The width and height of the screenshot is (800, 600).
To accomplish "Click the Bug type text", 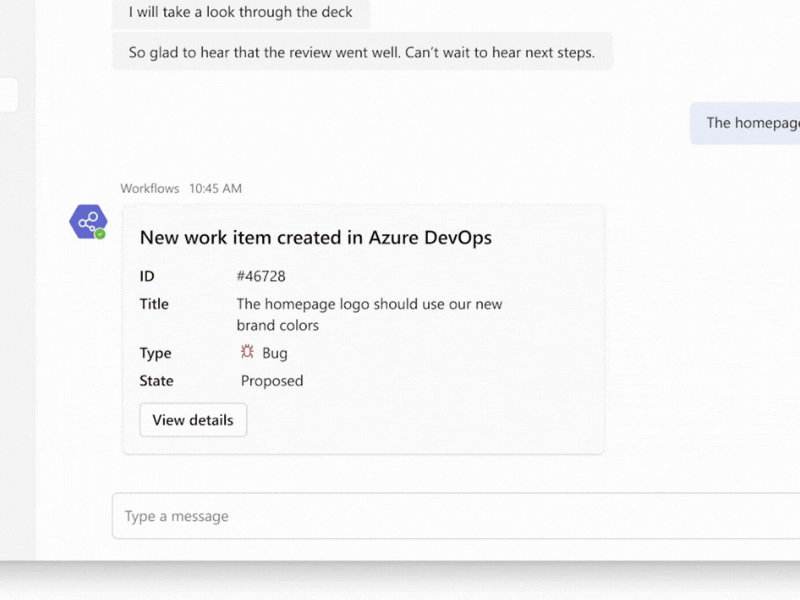I will (x=275, y=353).
